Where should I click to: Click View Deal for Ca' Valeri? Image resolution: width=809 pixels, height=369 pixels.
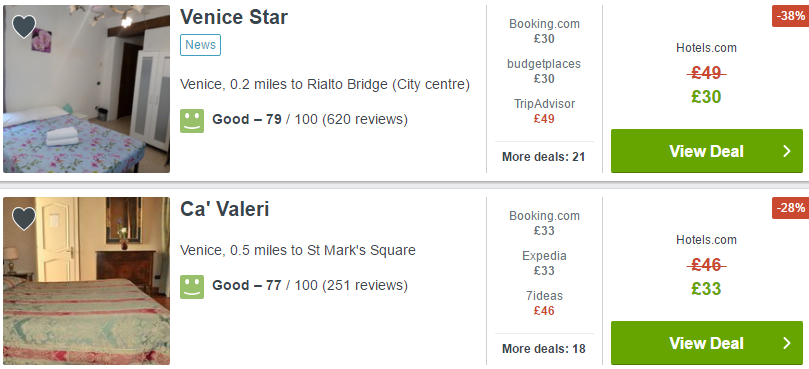pyautogui.click(x=707, y=343)
